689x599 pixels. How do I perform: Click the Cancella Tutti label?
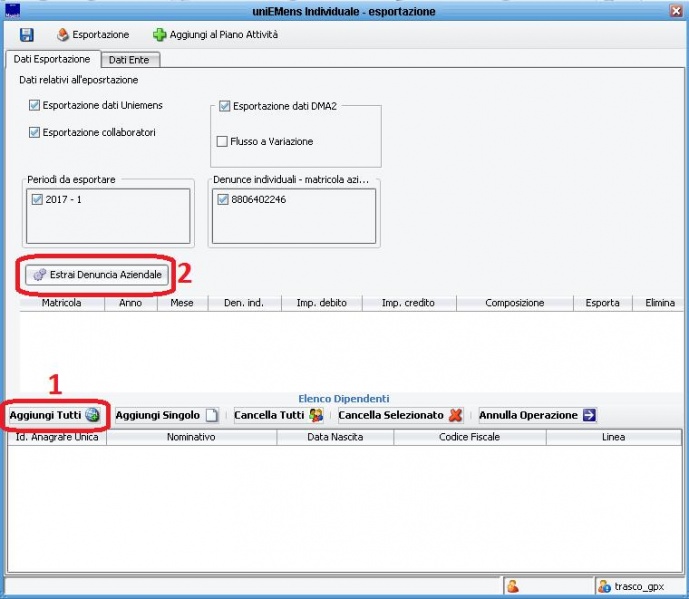click(269, 415)
